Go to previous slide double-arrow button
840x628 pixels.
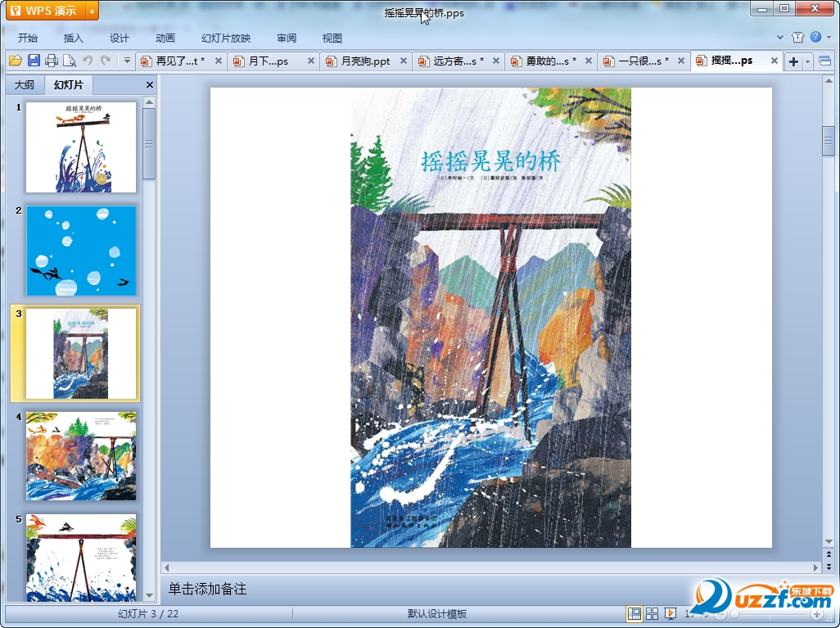click(x=829, y=554)
